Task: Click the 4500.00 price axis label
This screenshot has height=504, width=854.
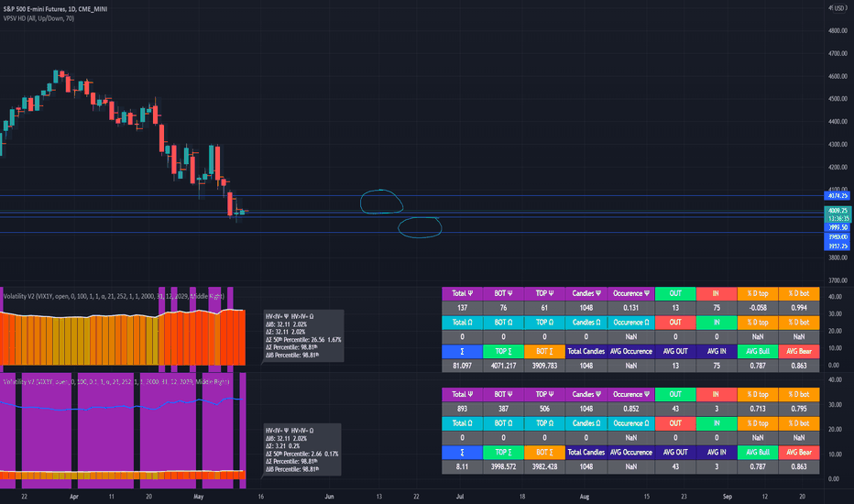Action: click(x=838, y=99)
